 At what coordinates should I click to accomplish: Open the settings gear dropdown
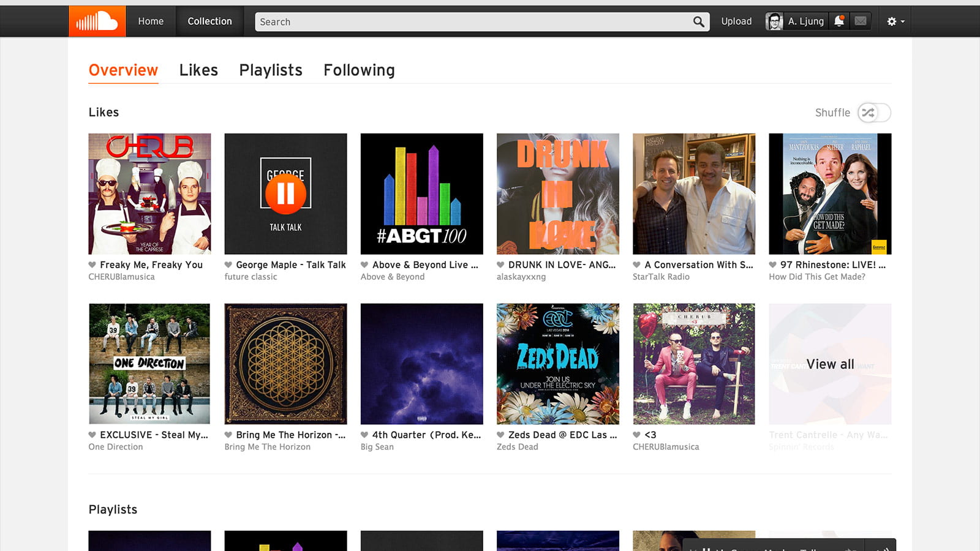[895, 21]
